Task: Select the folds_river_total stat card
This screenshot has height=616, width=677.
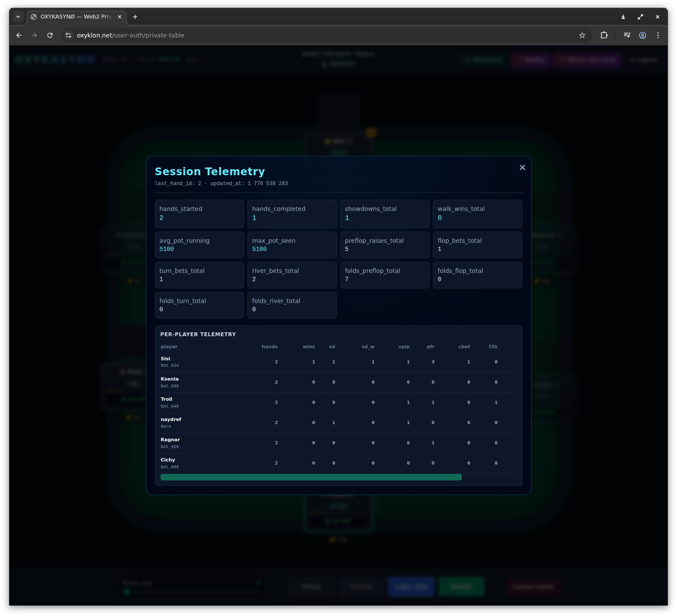Action: point(292,305)
